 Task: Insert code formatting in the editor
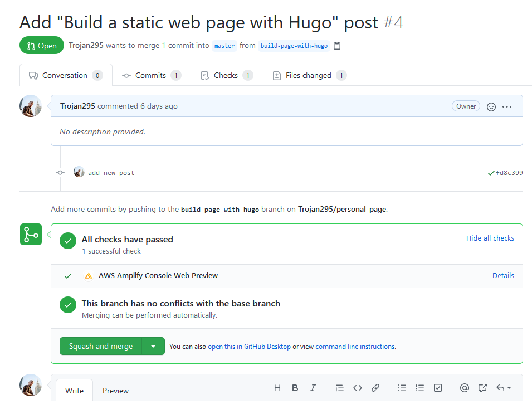coord(358,388)
